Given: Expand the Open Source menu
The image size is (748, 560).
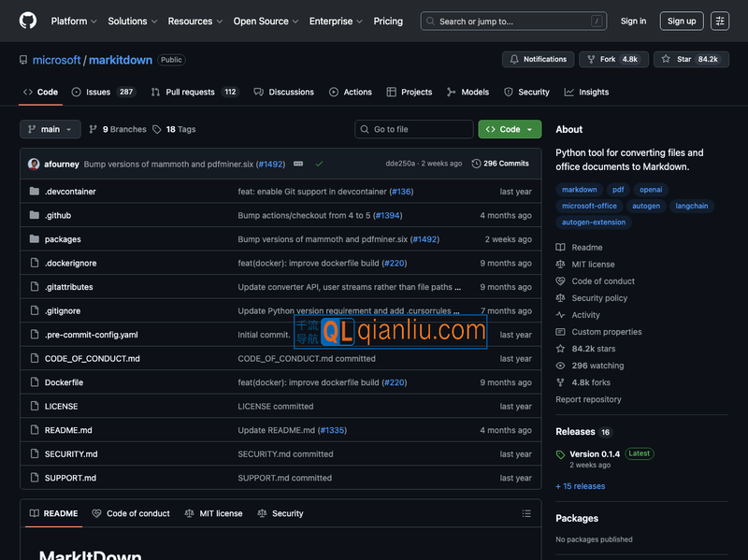Looking at the screenshot, I should click(x=266, y=21).
